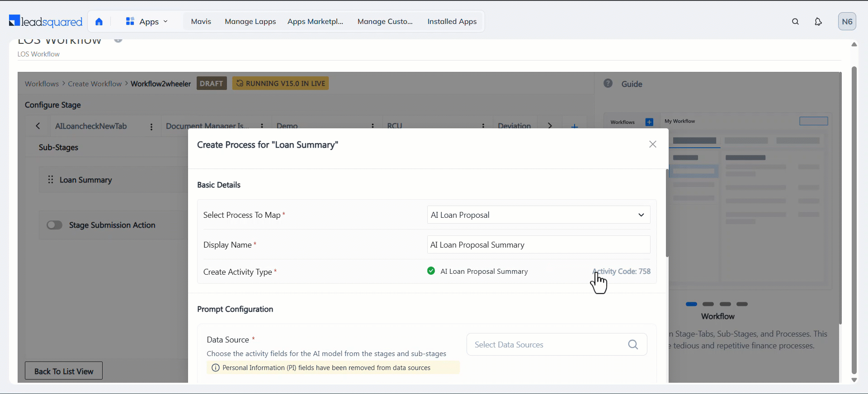This screenshot has height=394, width=868.
Task: Select fourth guide carousel indicator dot
Action: (742, 304)
